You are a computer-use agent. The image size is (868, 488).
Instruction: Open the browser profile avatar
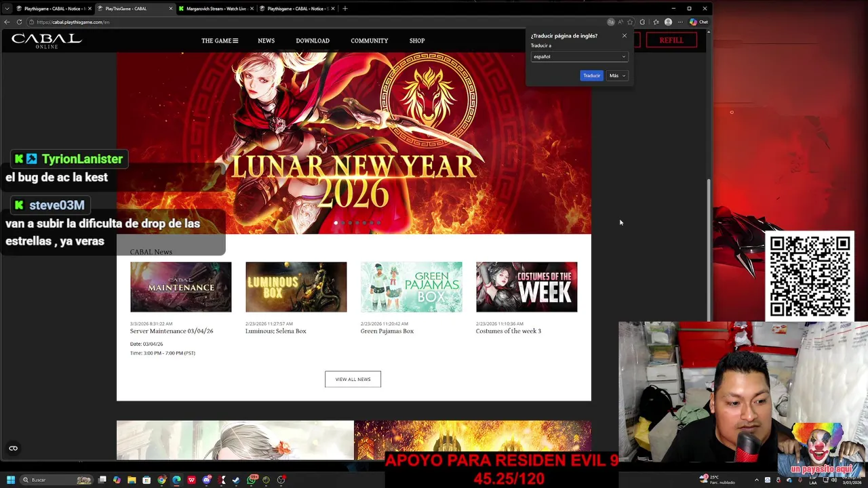(668, 22)
